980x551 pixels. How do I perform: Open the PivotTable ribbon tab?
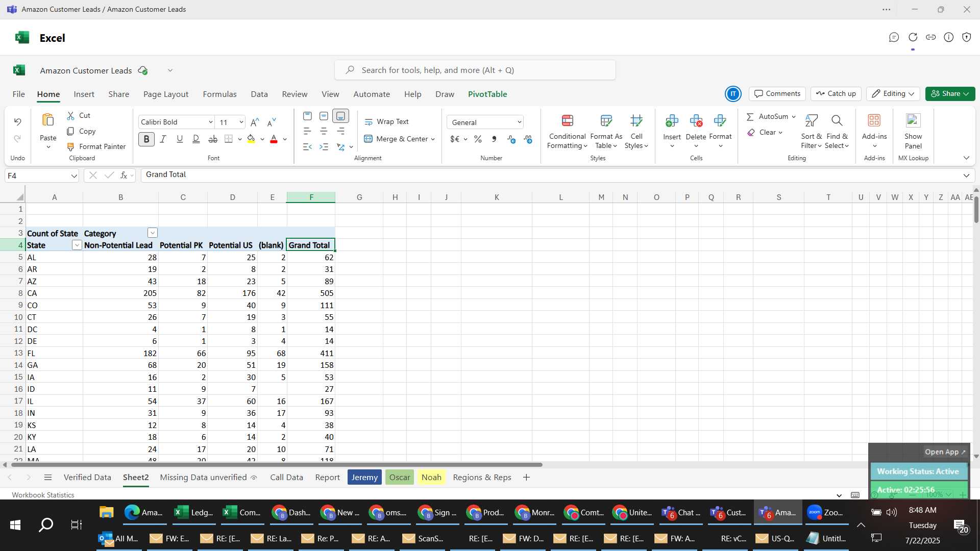pos(487,94)
